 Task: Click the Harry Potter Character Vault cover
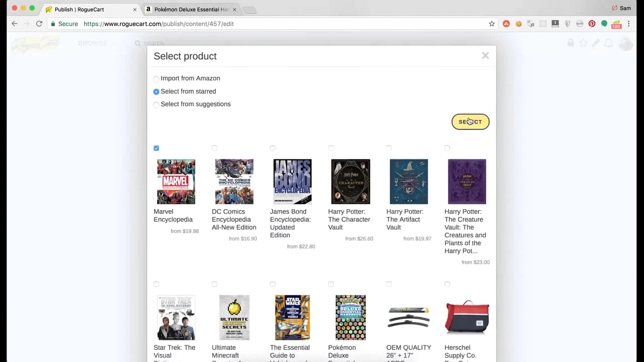[350, 182]
